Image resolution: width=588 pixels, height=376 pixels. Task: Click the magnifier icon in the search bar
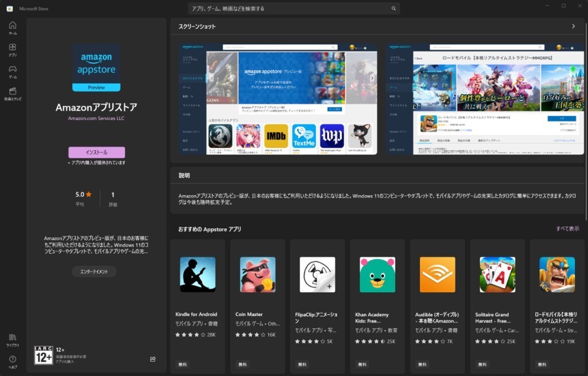(393, 8)
